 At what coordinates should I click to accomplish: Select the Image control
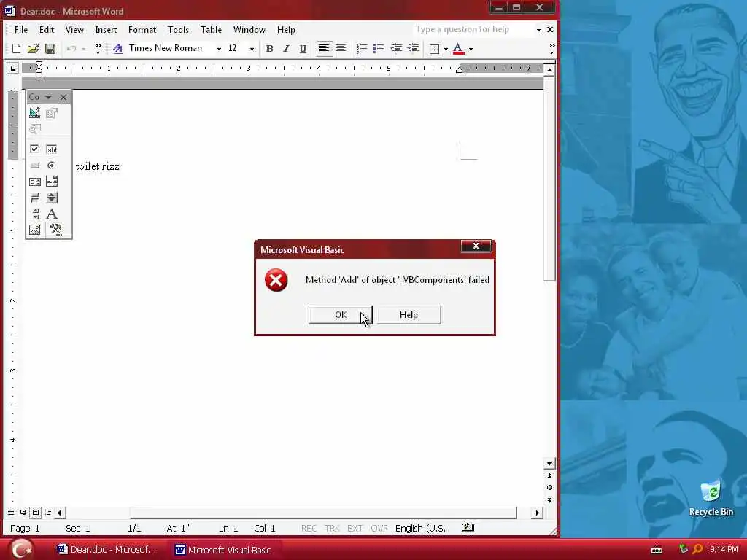[35, 230]
